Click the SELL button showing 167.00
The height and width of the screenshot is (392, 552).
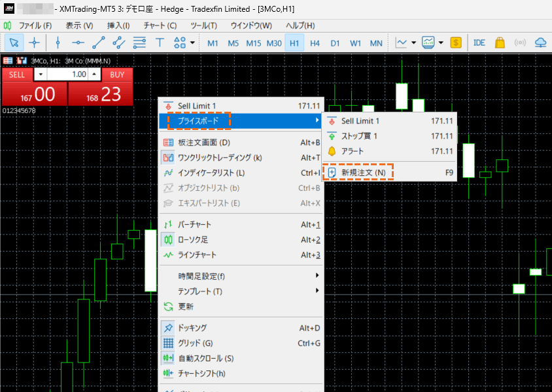33,93
